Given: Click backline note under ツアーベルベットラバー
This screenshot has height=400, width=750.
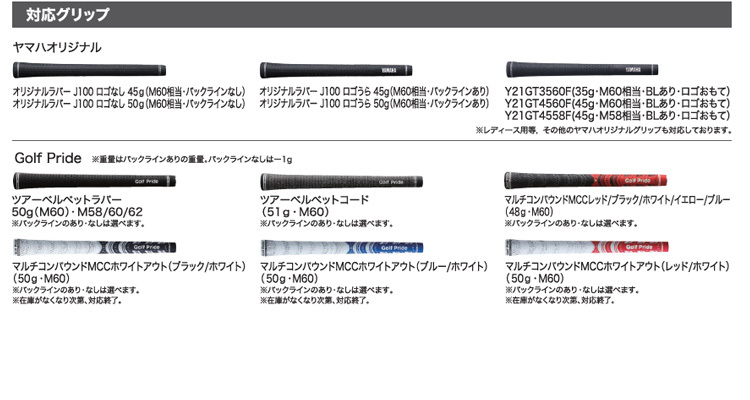Looking at the screenshot, I should pos(79,223).
